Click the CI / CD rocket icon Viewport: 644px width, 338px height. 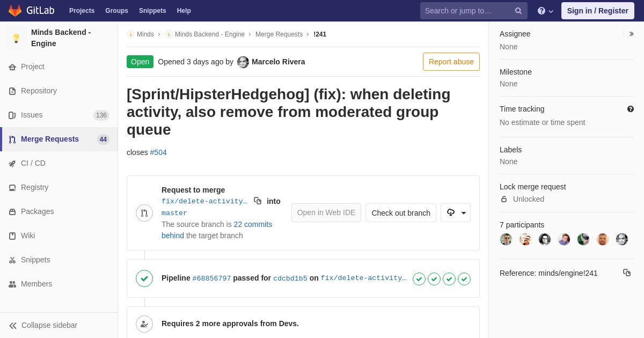[12, 164]
